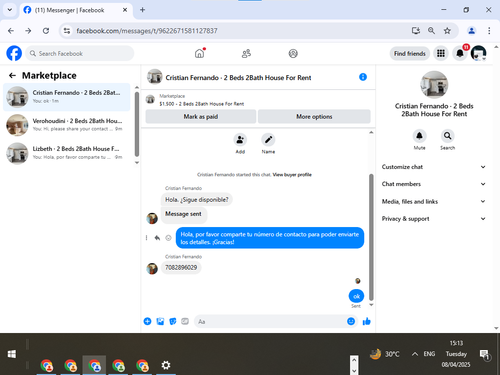Mute the conversation with bell icon
500x375 pixels.
point(419,136)
